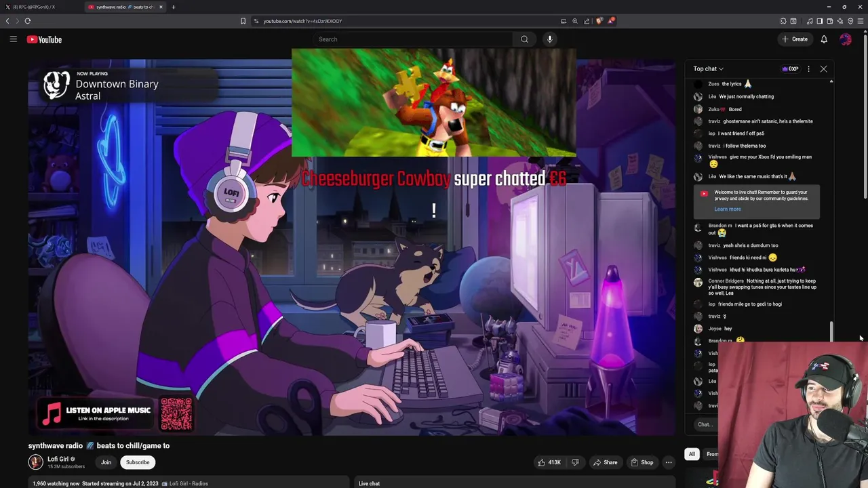
Task: Open the Leo AI sparkle icon
Action: pos(840,21)
